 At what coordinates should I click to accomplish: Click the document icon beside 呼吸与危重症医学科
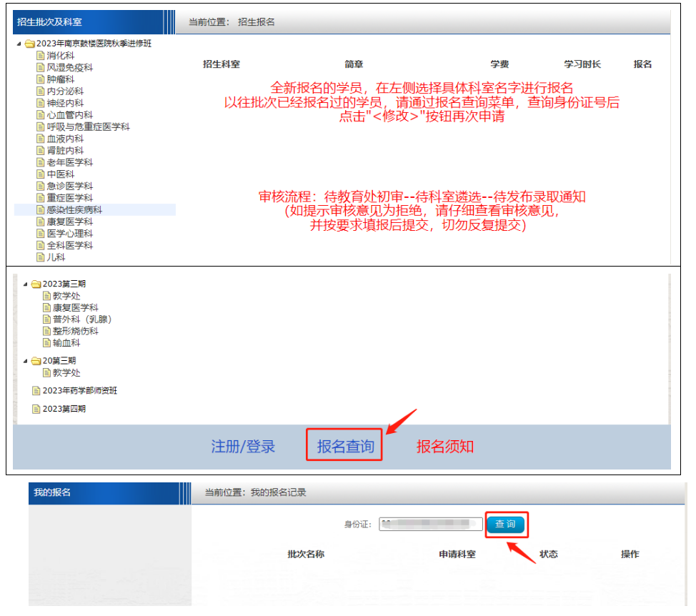click(x=41, y=126)
